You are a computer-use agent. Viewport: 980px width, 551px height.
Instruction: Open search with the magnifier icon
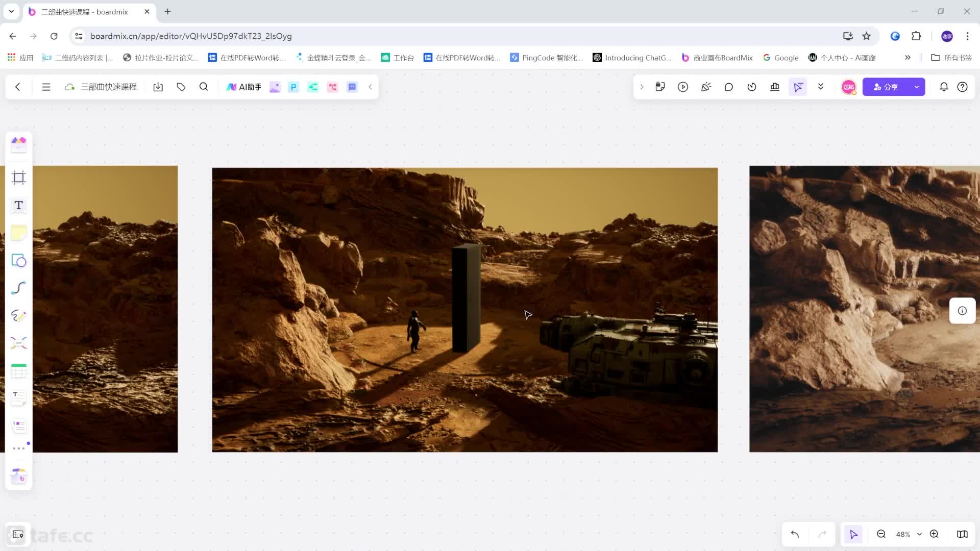[204, 87]
